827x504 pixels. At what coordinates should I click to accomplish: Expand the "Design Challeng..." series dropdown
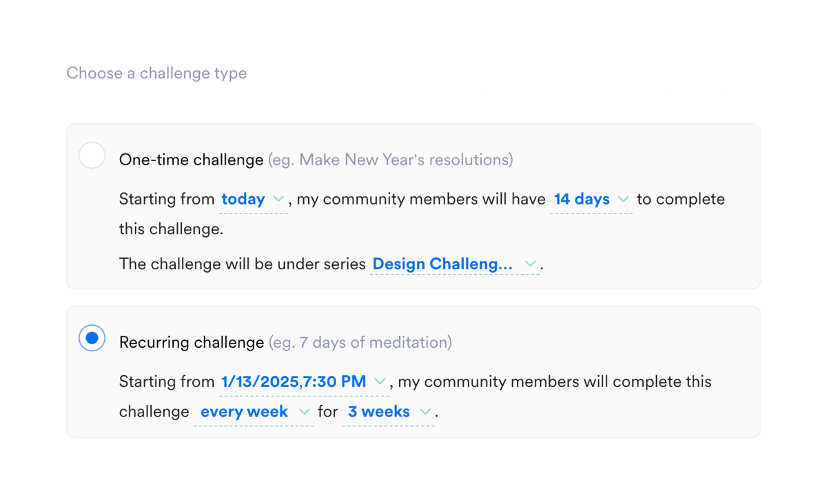[442, 264]
